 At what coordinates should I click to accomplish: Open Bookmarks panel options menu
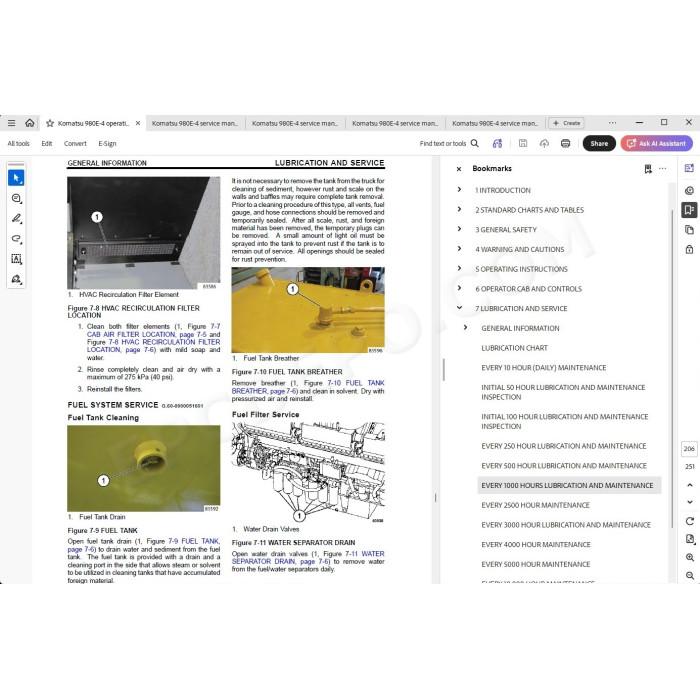click(x=662, y=168)
